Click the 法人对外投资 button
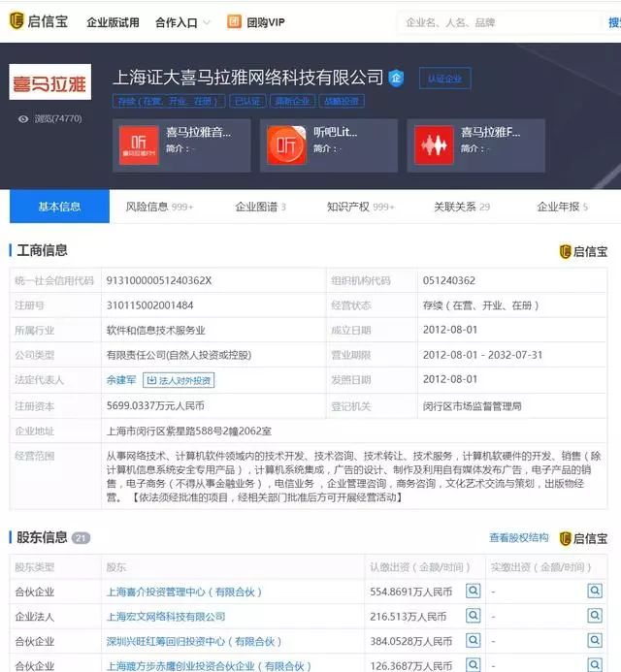This screenshot has width=621, height=672. 179,380
